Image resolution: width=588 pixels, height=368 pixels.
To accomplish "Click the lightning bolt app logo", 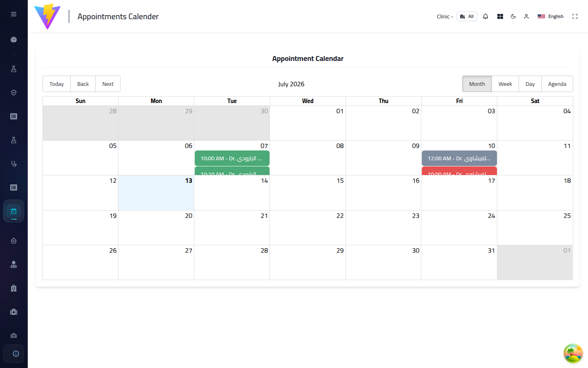I will 47,16.
